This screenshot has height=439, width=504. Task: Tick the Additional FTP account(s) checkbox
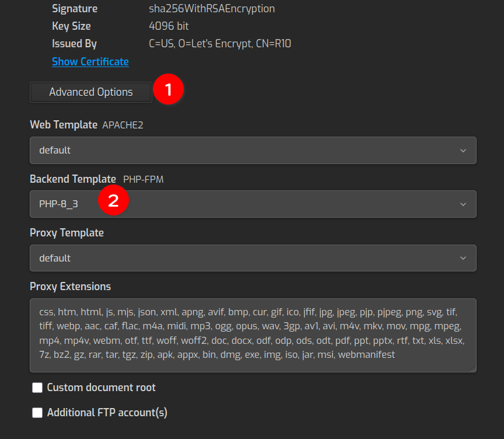pyautogui.click(x=37, y=413)
